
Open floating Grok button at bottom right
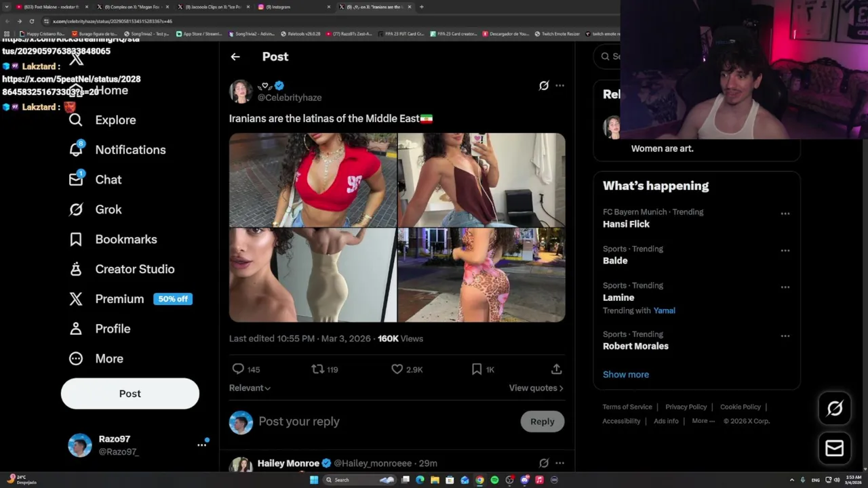tap(835, 408)
